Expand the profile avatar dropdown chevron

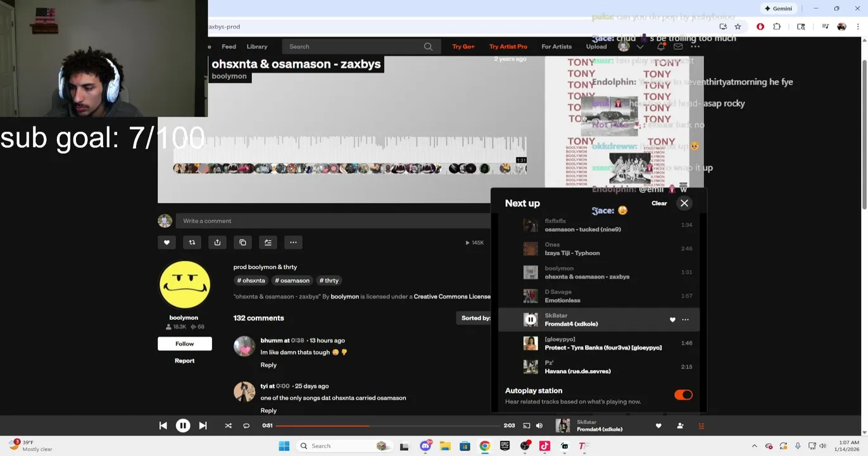[x=640, y=47]
